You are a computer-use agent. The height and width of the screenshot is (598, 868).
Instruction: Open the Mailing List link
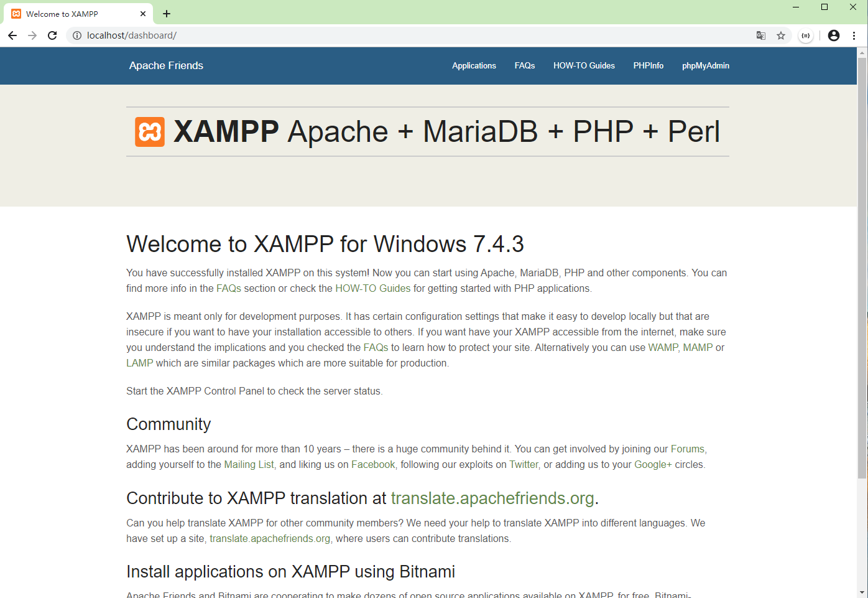[x=249, y=464]
